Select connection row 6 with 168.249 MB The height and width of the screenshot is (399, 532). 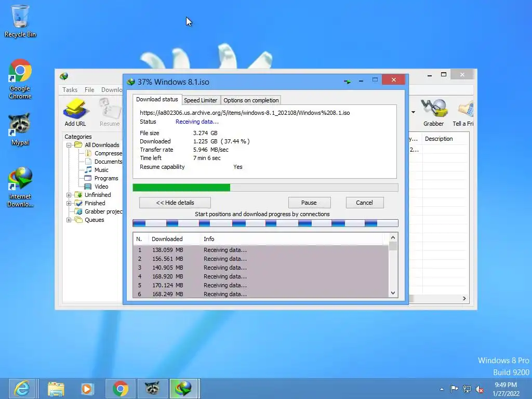pyautogui.click(x=261, y=294)
